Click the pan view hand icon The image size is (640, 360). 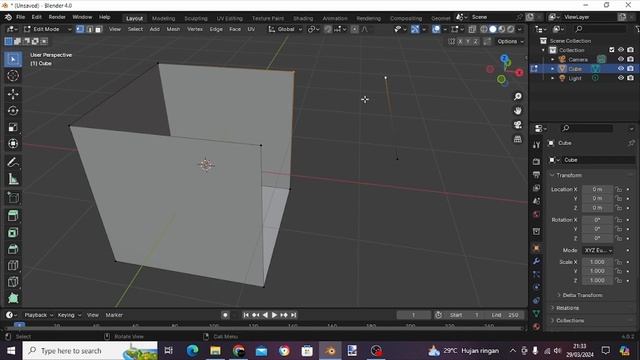tap(518, 111)
